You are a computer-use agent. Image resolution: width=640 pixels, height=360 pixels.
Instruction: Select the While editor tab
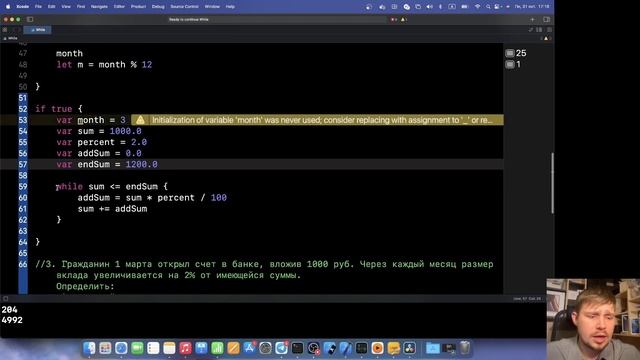tap(38, 30)
